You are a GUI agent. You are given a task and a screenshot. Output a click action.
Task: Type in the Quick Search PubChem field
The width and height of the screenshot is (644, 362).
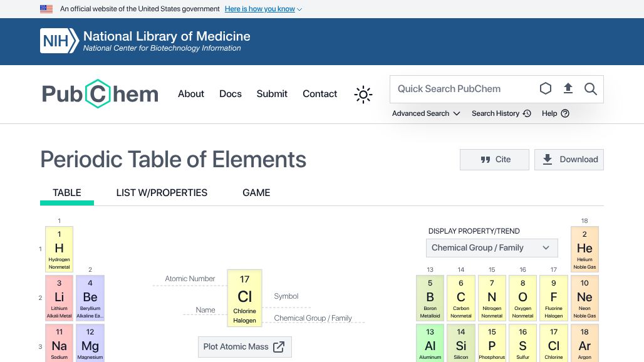[x=460, y=89]
